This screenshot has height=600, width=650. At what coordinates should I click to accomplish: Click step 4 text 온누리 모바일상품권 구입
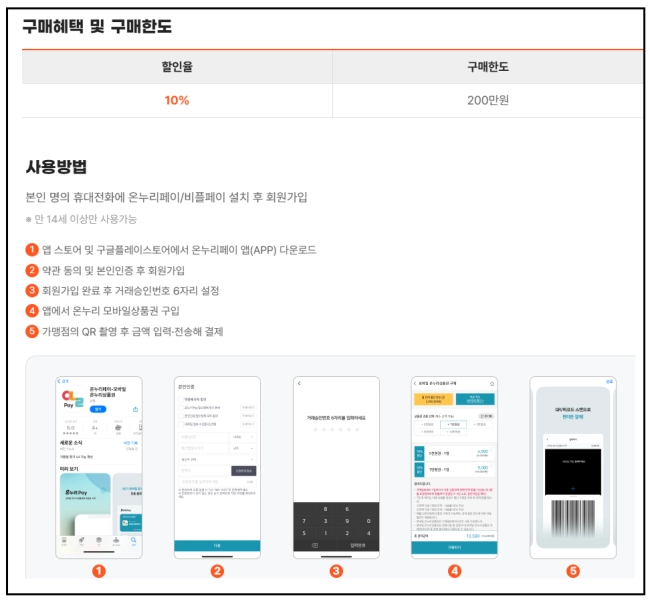pyautogui.click(x=111, y=311)
